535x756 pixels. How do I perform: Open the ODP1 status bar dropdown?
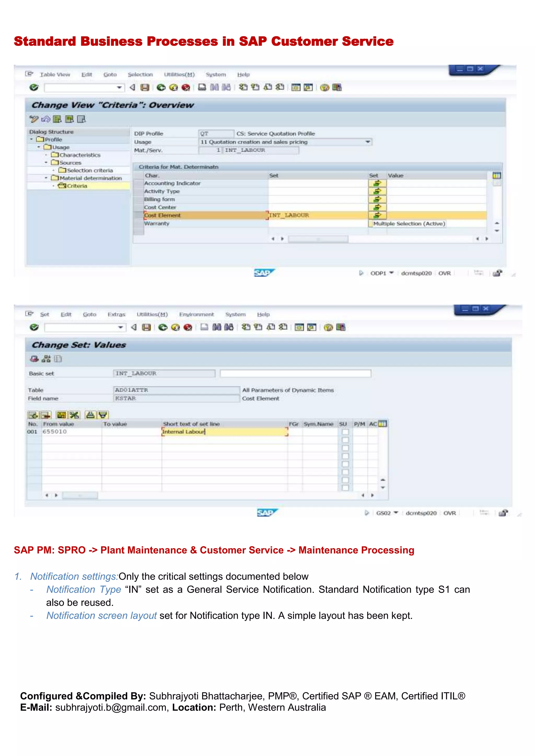(391, 273)
